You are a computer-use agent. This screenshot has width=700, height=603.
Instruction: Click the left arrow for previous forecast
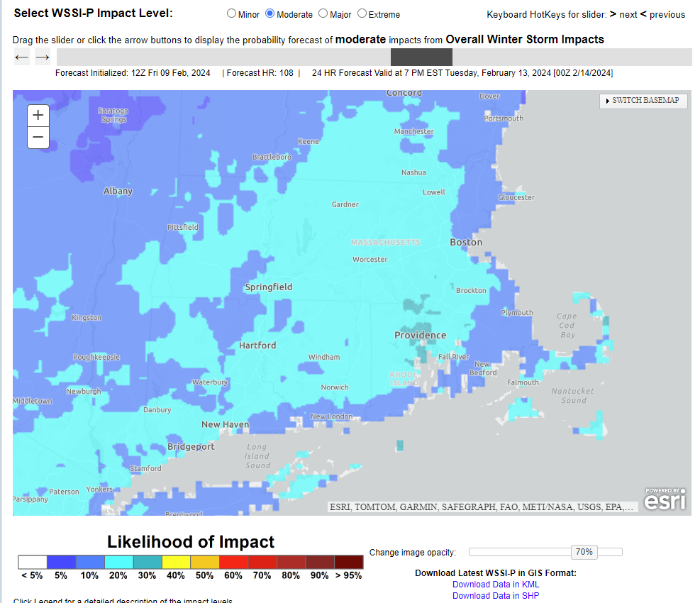[x=22, y=57]
